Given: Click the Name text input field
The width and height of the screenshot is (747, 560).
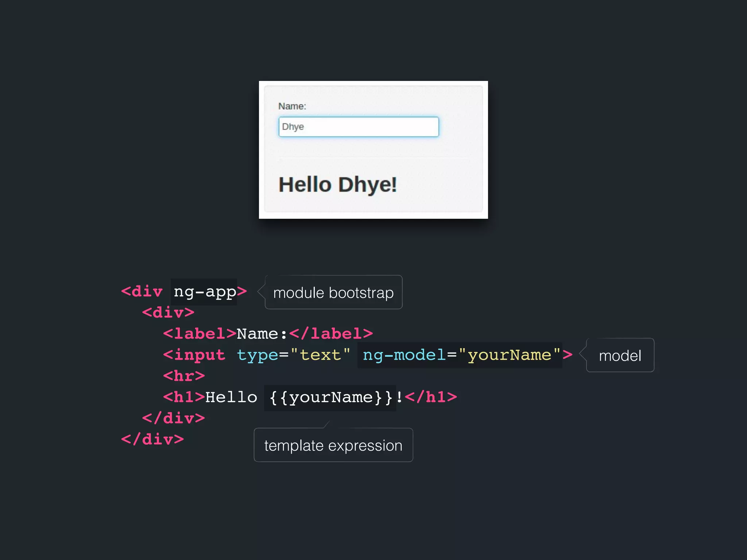Looking at the screenshot, I should [x=359, y=127].
